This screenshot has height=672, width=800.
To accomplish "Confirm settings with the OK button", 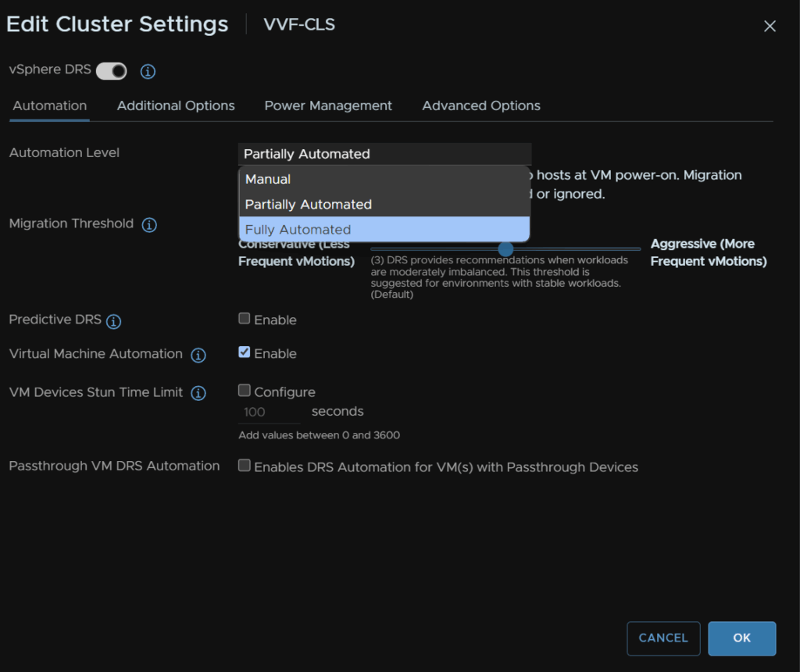I will pos(742,638).
